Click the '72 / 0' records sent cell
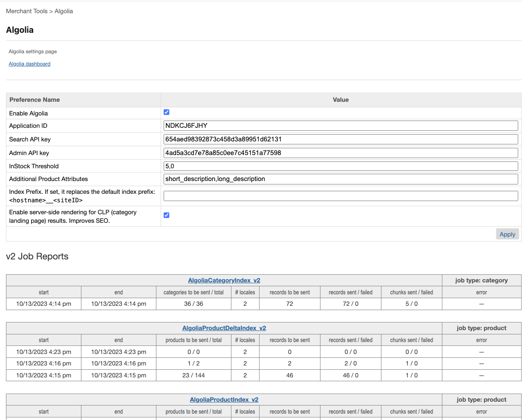 351,304
